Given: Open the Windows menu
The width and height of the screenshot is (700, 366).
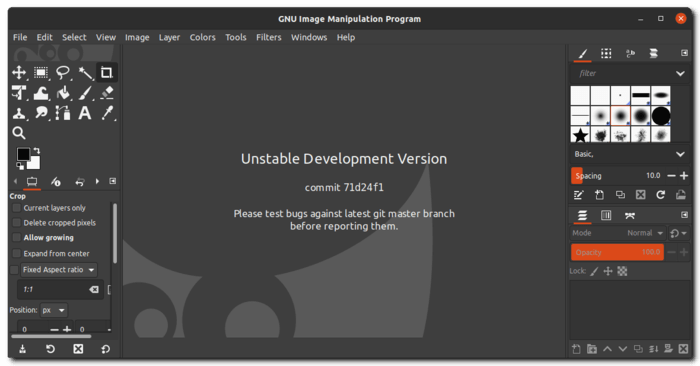Looking at the screenshot, I should coord(309,37).
